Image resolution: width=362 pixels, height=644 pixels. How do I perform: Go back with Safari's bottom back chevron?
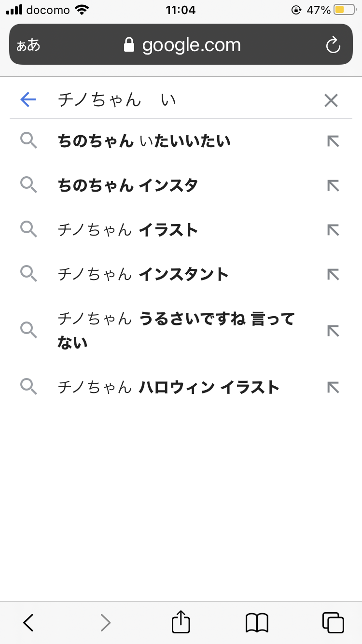point(28,622)
